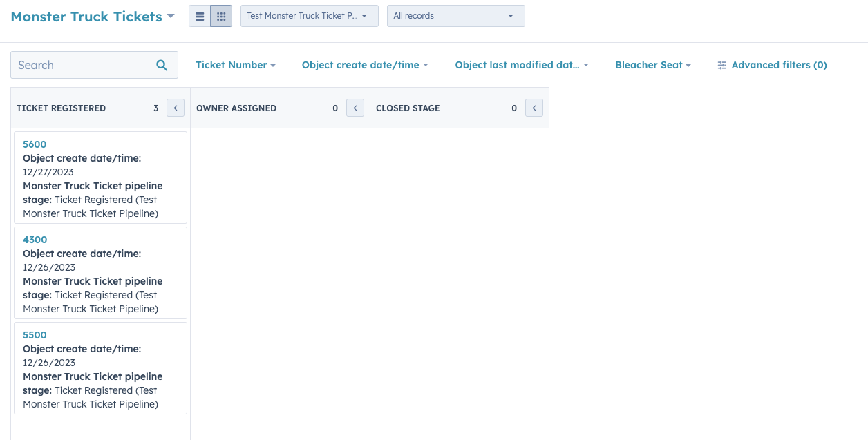Collapse the Ticket Registered column
This screenshot has width=868, height=440.
tap(175, 108)
